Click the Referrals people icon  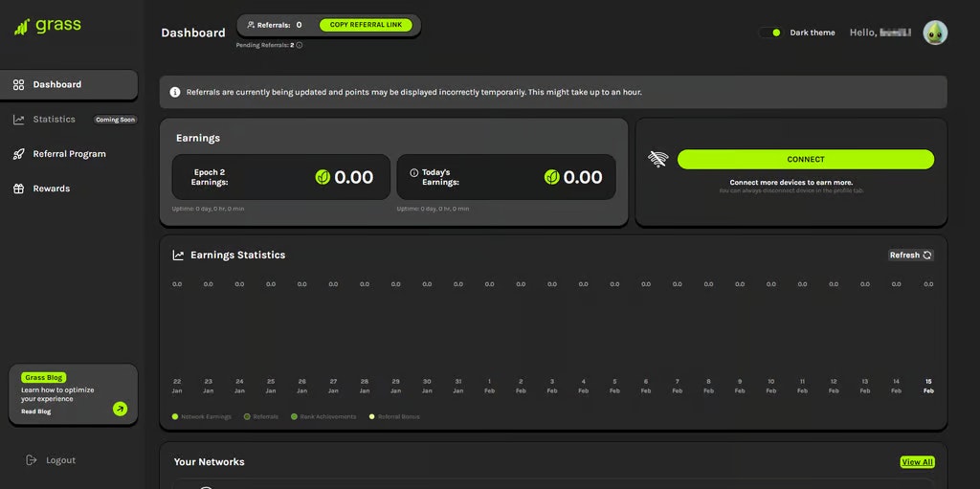(251, 25)
